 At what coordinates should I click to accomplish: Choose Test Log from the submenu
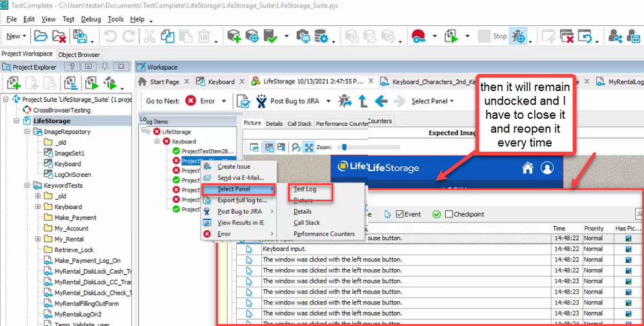coord(305,189)
